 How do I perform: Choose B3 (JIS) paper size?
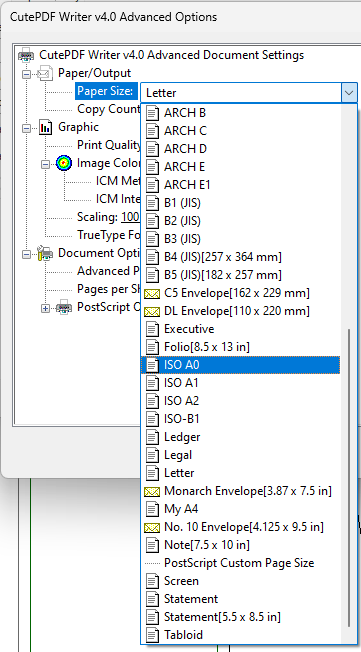pos(240,239)
